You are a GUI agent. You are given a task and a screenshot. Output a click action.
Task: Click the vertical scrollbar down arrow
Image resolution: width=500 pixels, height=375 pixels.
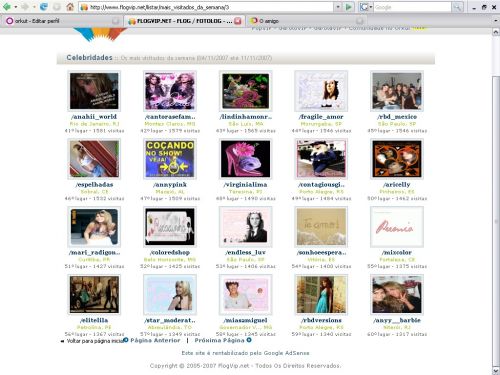[496, 371]
